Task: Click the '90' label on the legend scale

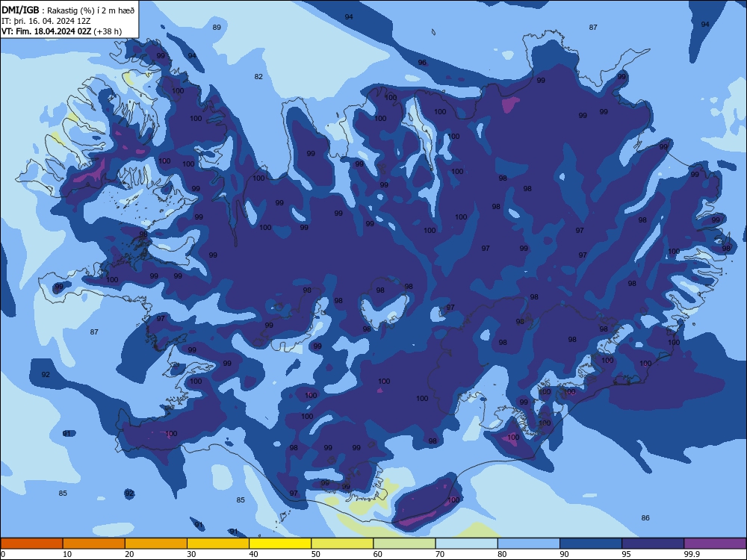Action: (x=564, y=554)
